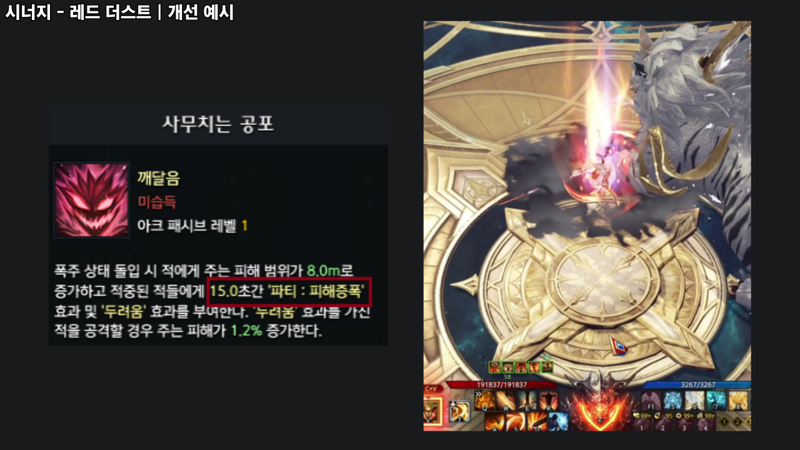Trigger the blue F skill slot icon
The width and height of the screenshot is (800, 450).
point(559,422)
